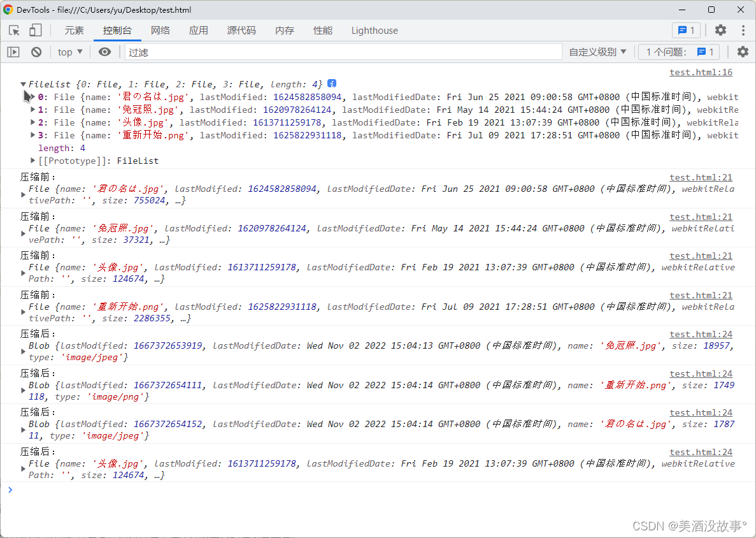The width and height of the screenshot is (756, 538).
Task: Expand FileList entry 3 重新开始.png
Action: pos(32,135)
